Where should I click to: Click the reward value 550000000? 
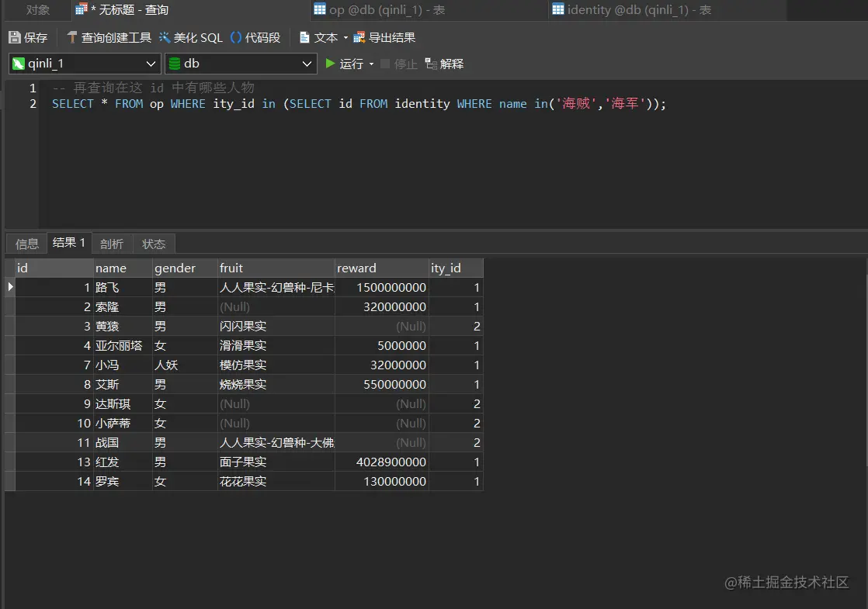coord(381,385)
